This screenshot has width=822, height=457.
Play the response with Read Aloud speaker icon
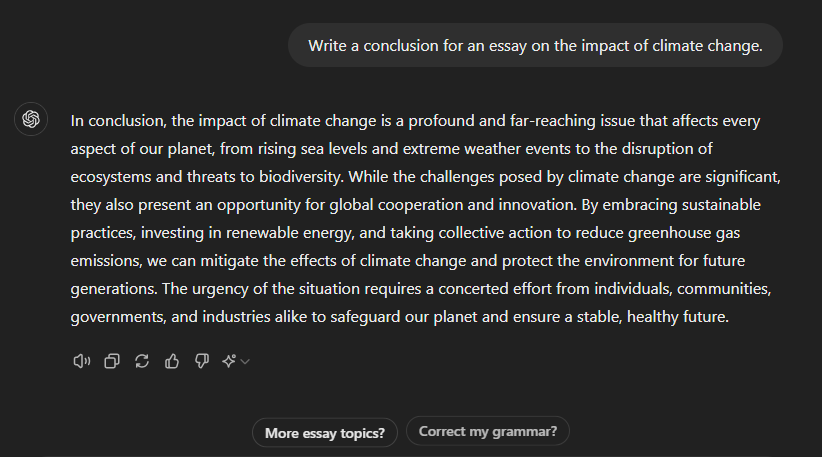point(82,361)
